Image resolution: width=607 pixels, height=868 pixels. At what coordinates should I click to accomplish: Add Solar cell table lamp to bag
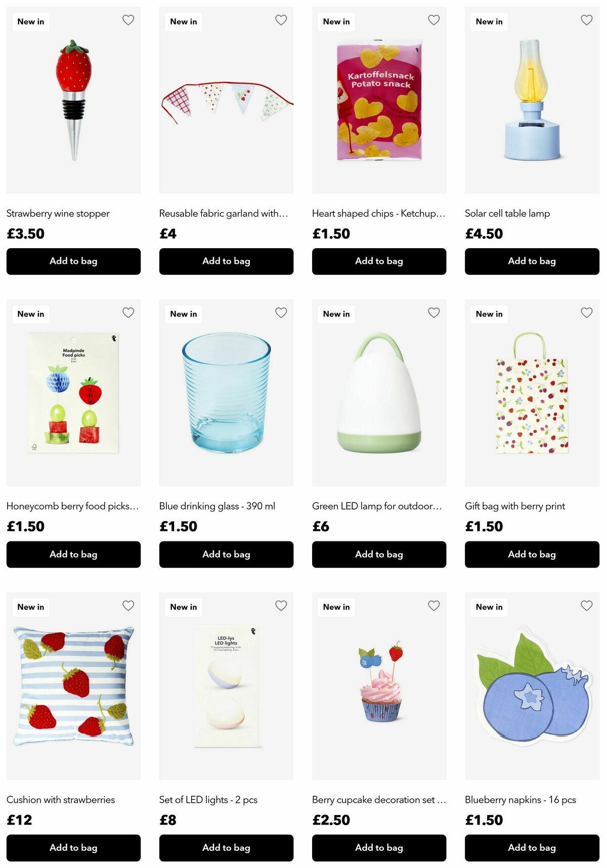[x=532, y=261]
